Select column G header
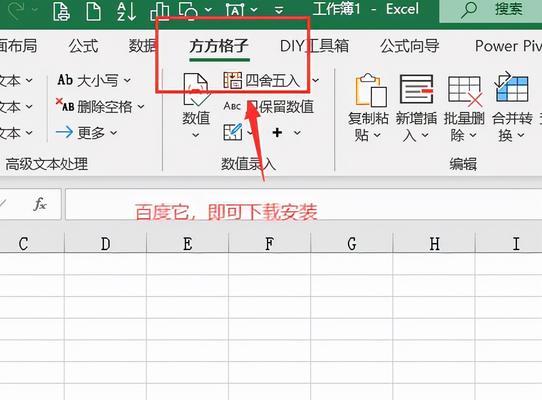The image size is (542, 400). point(352,244)
